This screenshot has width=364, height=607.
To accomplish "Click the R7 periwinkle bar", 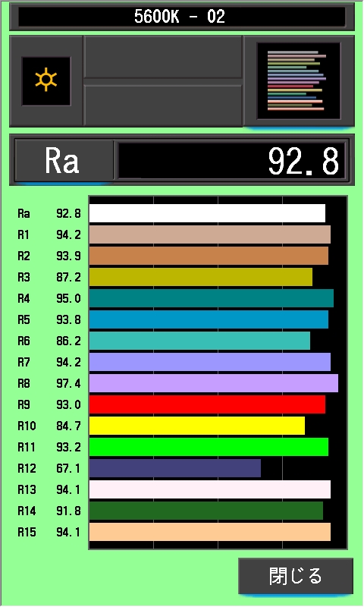I will pyautogui.click(x=210, y=362).
